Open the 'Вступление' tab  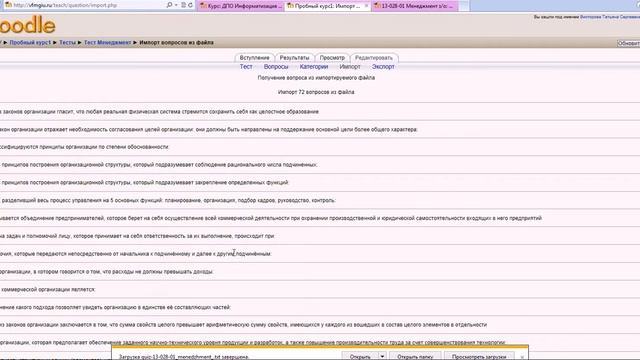(x=254, y=58)
